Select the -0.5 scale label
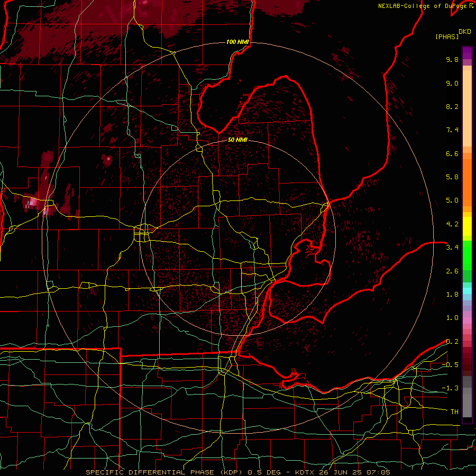Image resolution: width=476 pixels, height=476 pixels. pos(450,365)
